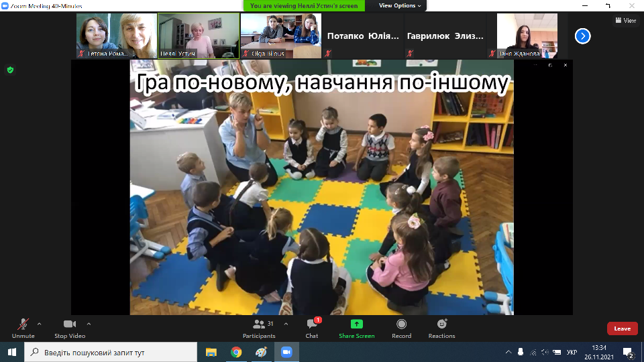Start recording with Record button
The height and width of the screenshot is (362, 644).
(x=402, y=328)
